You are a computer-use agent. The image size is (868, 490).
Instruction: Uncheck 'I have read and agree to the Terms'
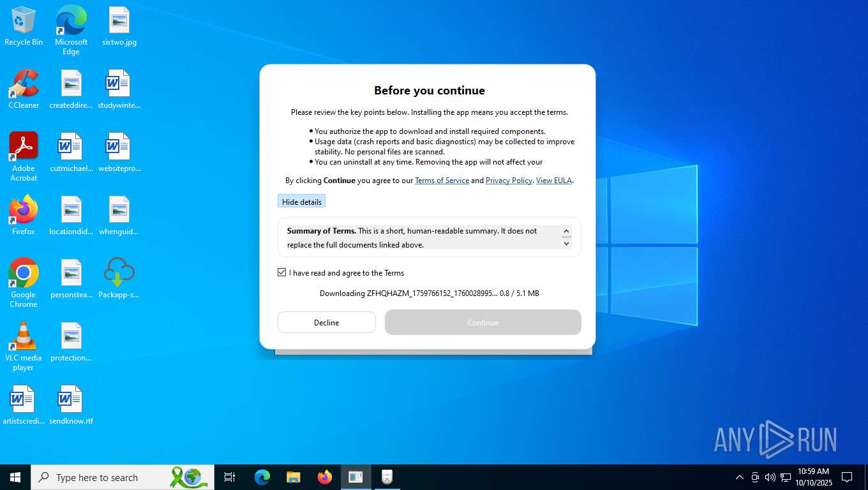[281, 272]
